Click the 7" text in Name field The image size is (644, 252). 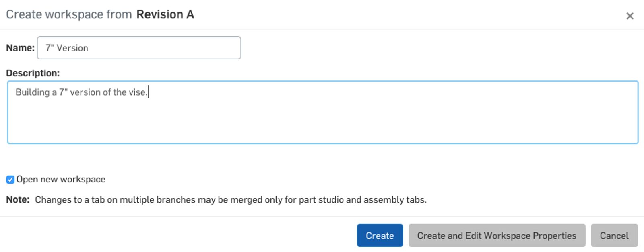point(50,48)
